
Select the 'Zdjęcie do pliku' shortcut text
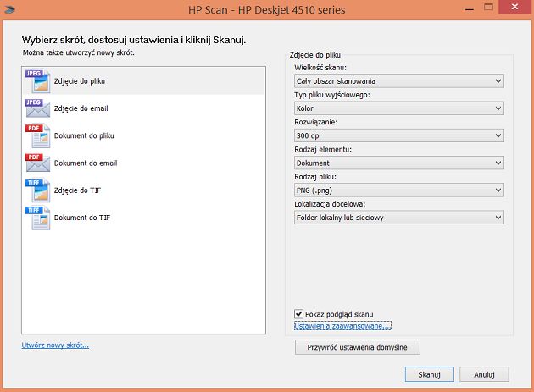point(80,81)
